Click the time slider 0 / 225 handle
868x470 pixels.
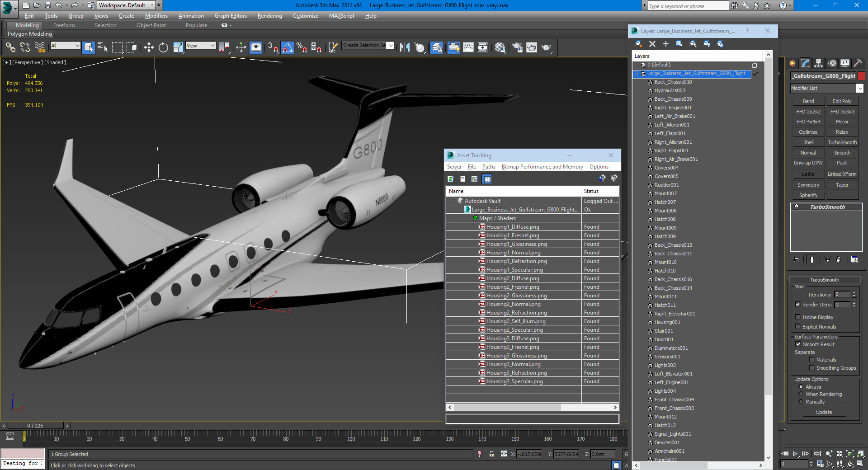[x=35, y=425]
